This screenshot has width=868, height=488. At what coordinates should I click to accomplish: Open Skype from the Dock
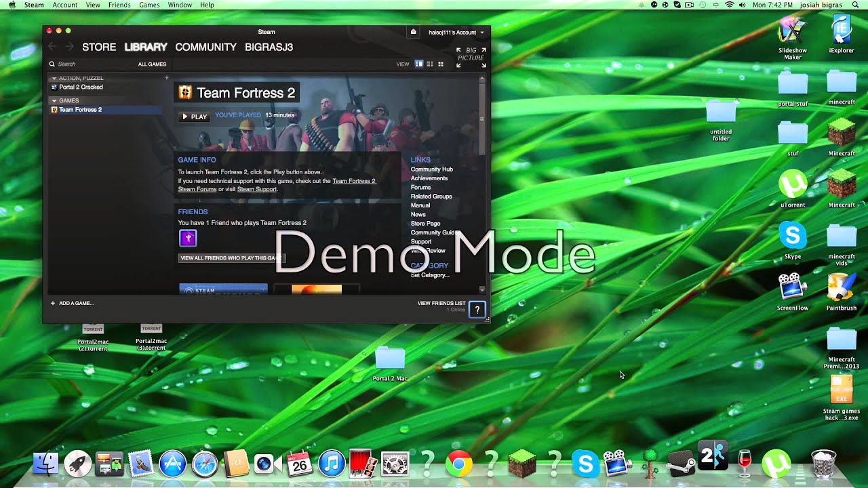pos(585,464)
